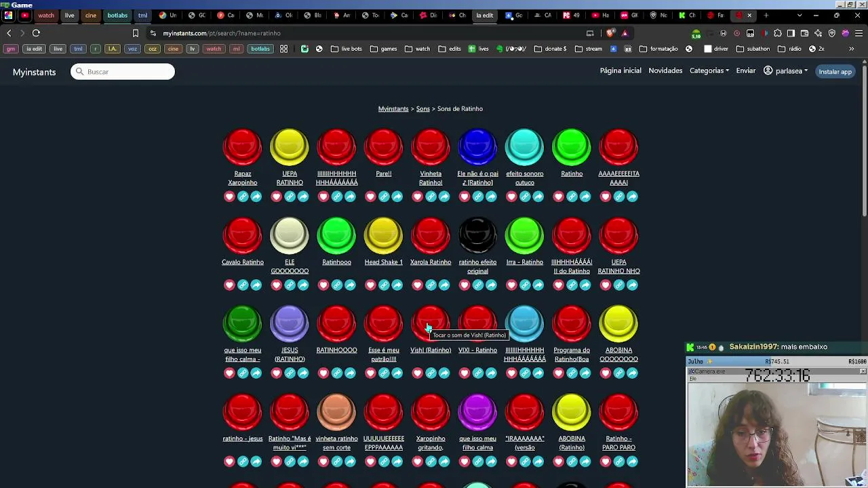Open the browser extensions puzzle icon
Viewport: 868px width, 488px height.
tap(777, 33)
